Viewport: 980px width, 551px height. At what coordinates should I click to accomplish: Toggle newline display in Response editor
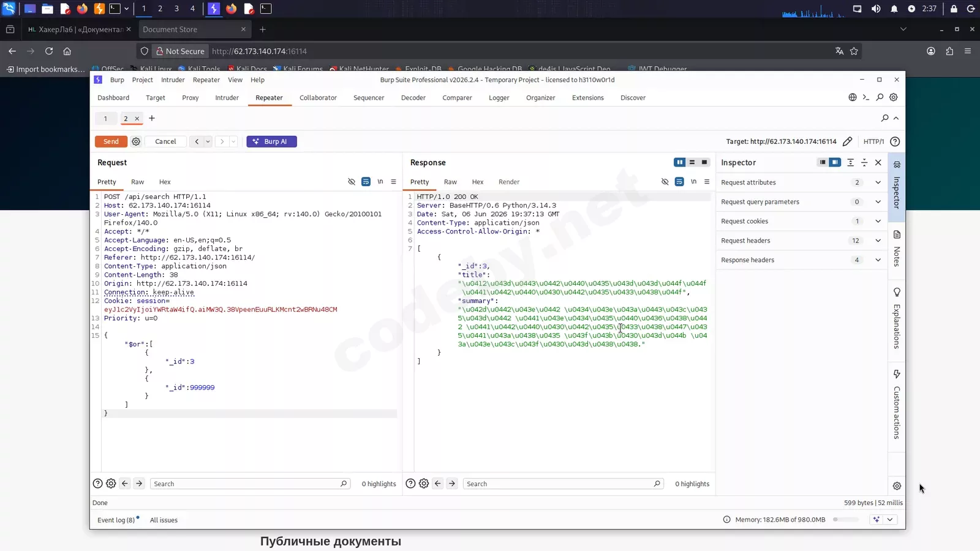[x=694, y=182]
